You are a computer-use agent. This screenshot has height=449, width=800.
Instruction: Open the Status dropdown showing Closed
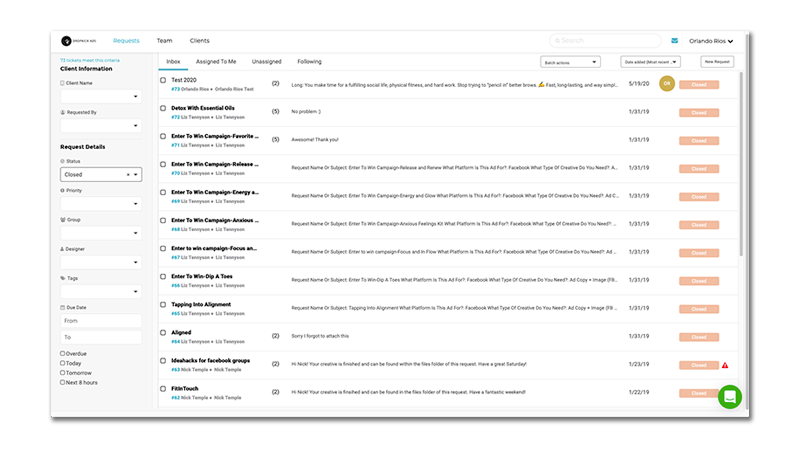[101, 174]
